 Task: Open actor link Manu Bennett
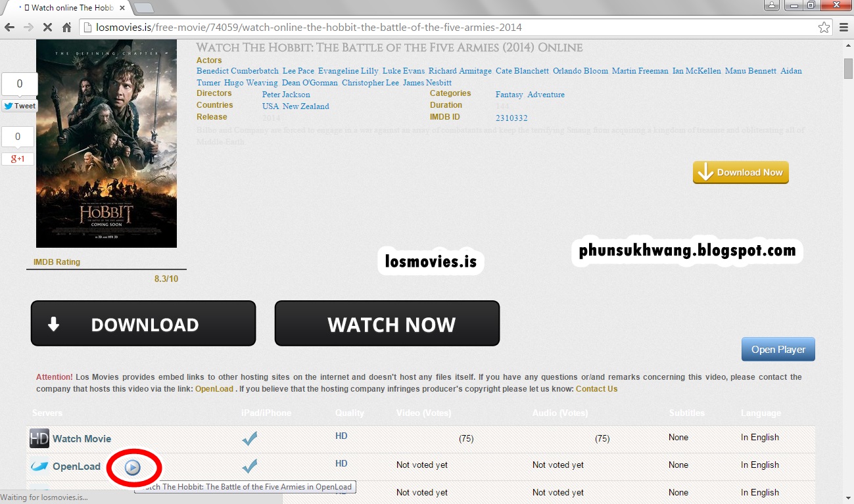click(x=751, y=71)
